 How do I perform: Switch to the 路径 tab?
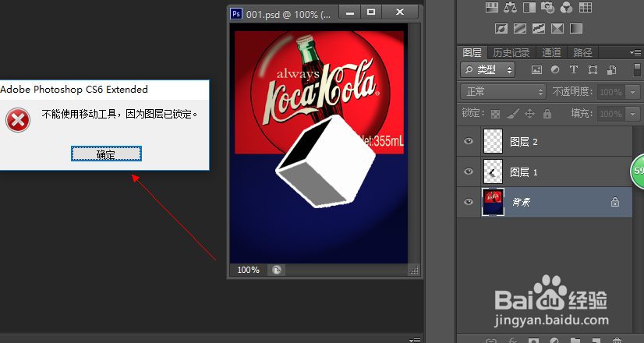coord(582,52)
